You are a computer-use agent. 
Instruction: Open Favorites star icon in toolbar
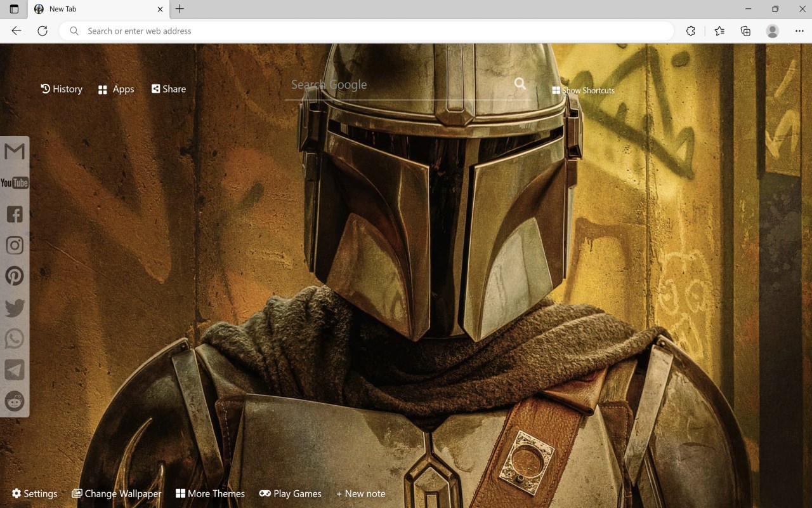pyautogui.click(x=719, y=30)
